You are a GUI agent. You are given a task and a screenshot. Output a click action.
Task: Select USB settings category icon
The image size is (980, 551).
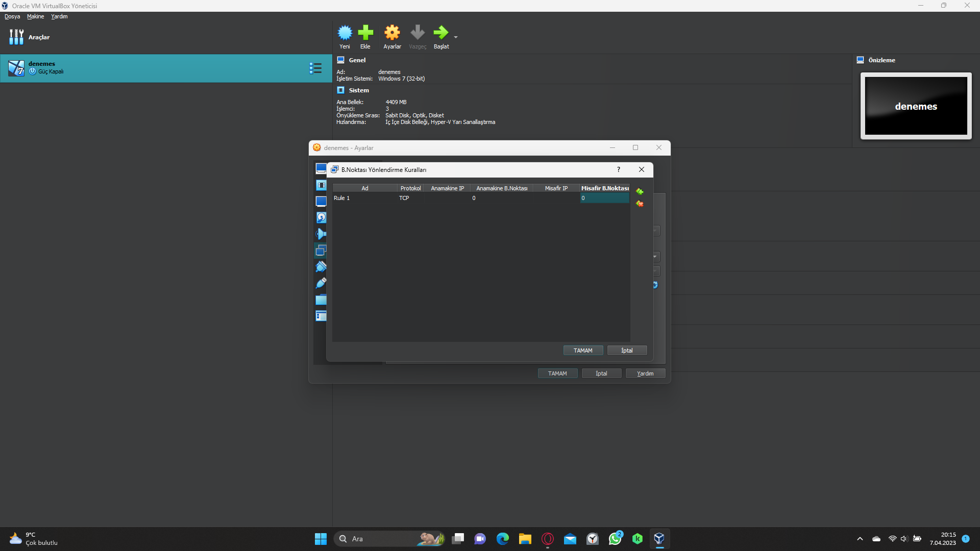(321, 283)
